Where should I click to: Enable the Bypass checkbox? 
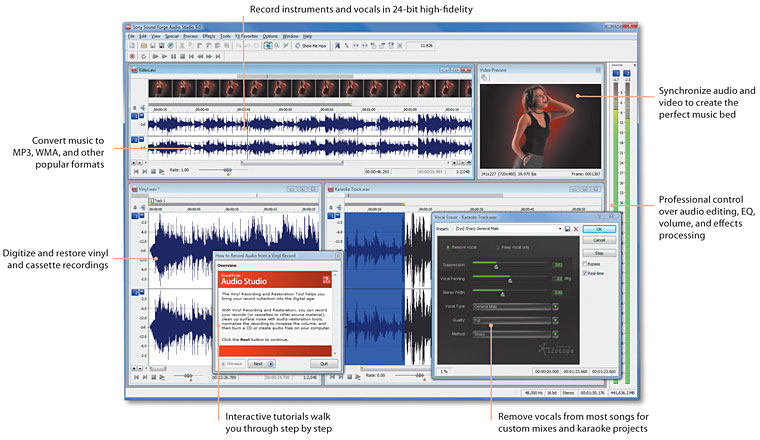585,264
